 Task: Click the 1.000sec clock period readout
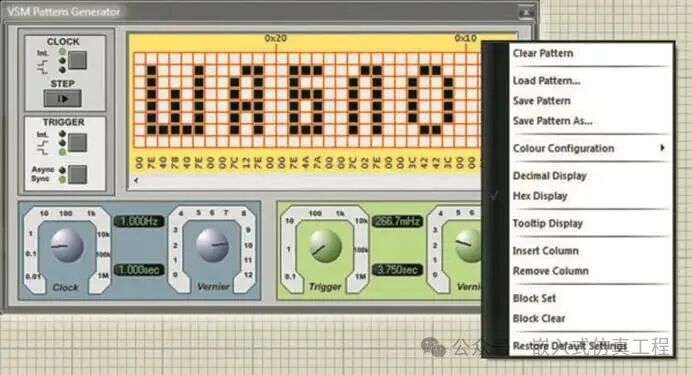[x=139, y=270]
